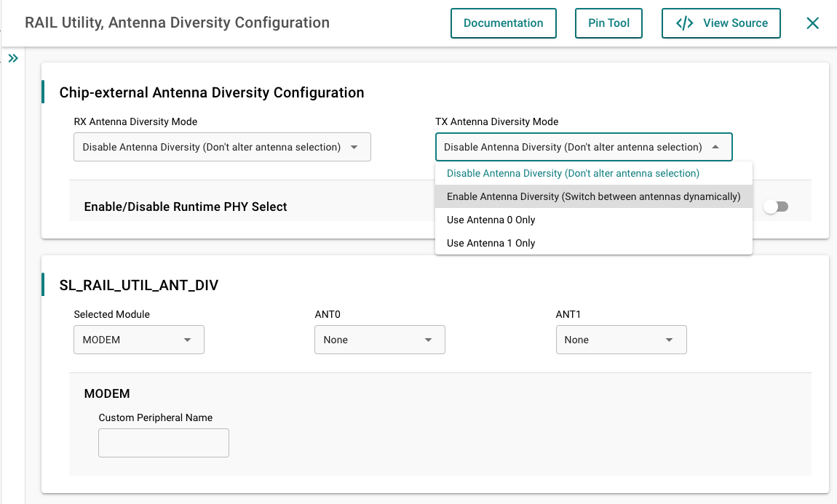The width and height of the screenshot is (837, 504).
Task: Collapse the TX Antenna Diversity Mode dropdown
Action: [584, 147]
